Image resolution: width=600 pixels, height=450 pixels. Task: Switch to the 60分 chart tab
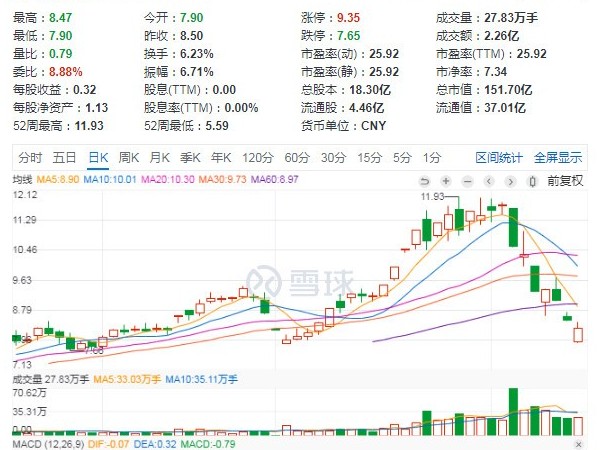tap(297, 158)
